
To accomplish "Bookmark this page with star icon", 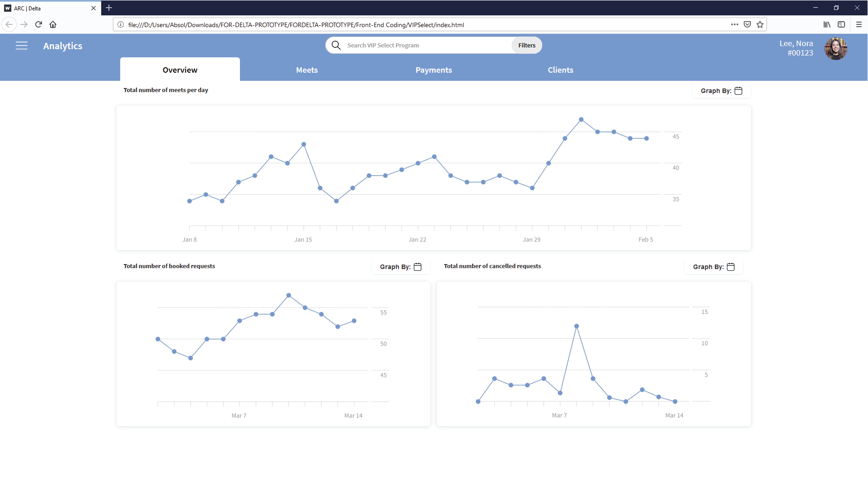I will 760,24.
